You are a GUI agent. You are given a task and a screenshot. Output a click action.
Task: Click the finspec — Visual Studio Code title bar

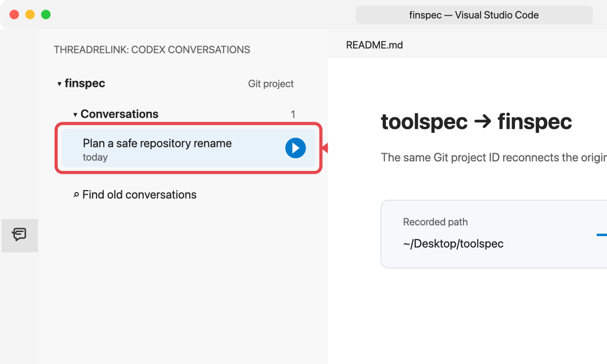pyautogui.click(x=474, y=15)
